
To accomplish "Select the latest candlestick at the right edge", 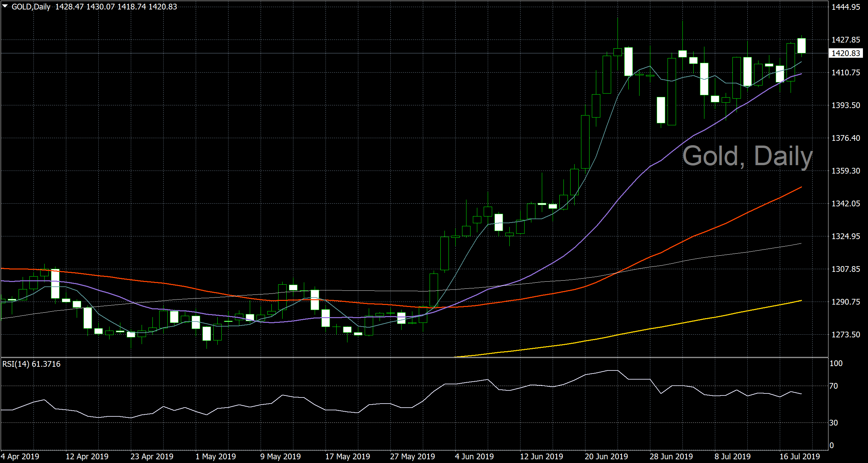I will tap(801, 46).
